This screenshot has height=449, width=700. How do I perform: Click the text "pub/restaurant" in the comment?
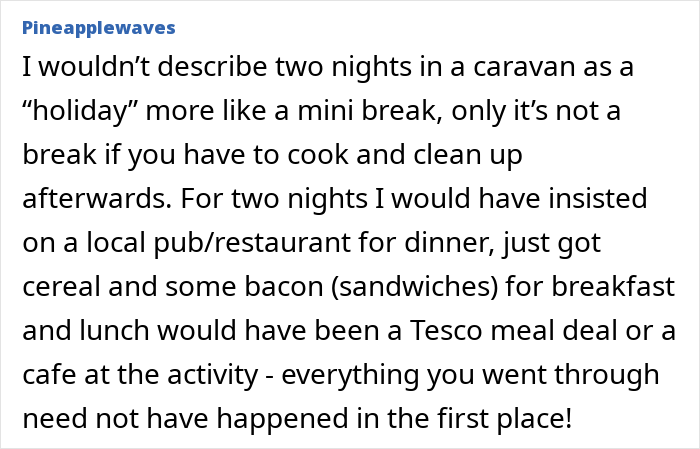pyautogui.click(x=252, y=243)
